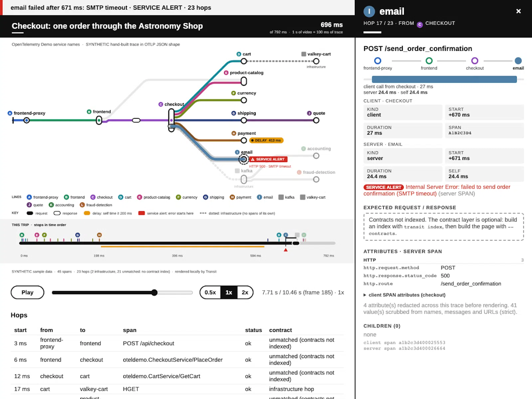Click the orange DELAY 413 ms badge
This screenshot has height=399, width=532.
point(266,140)
